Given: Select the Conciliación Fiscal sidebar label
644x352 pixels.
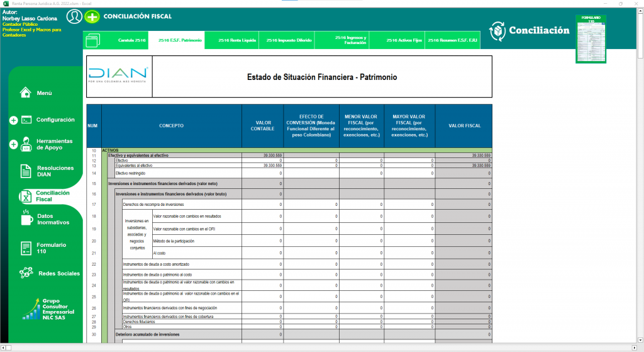Looking at the screenshot, I should pos(53,196).
